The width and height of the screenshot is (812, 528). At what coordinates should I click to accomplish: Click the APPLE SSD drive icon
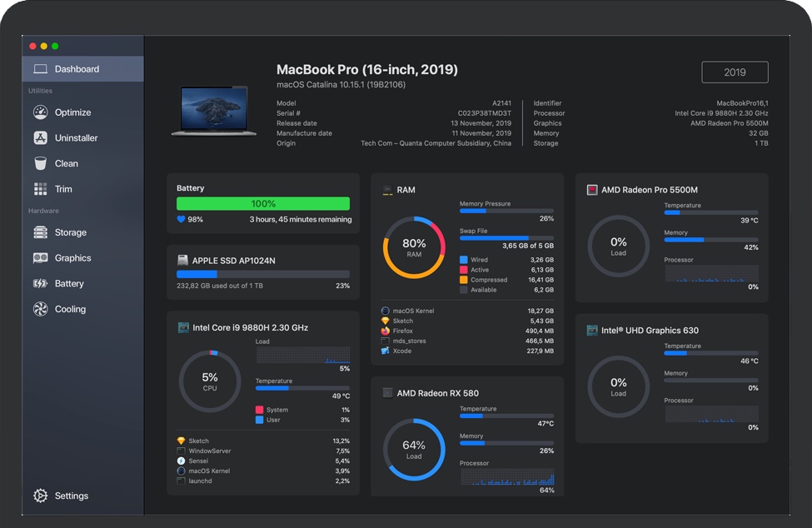(x=182, y=260)
